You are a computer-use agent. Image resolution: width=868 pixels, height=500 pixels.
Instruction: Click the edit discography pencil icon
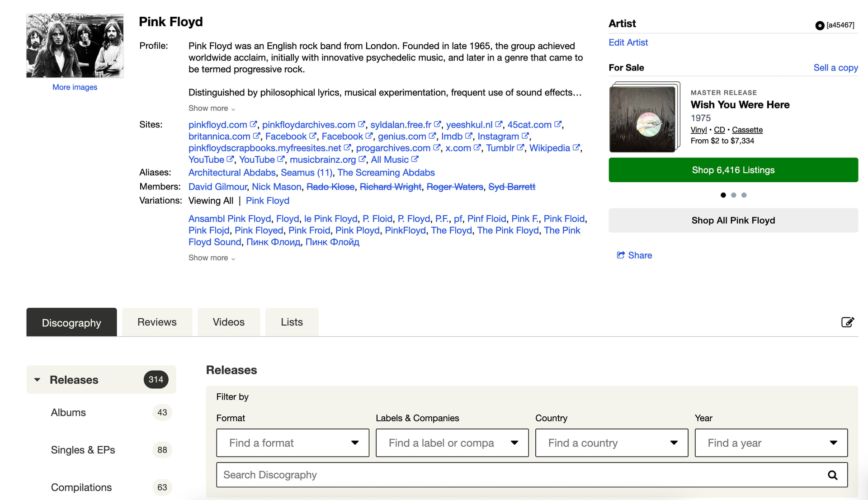coord(847,322)
